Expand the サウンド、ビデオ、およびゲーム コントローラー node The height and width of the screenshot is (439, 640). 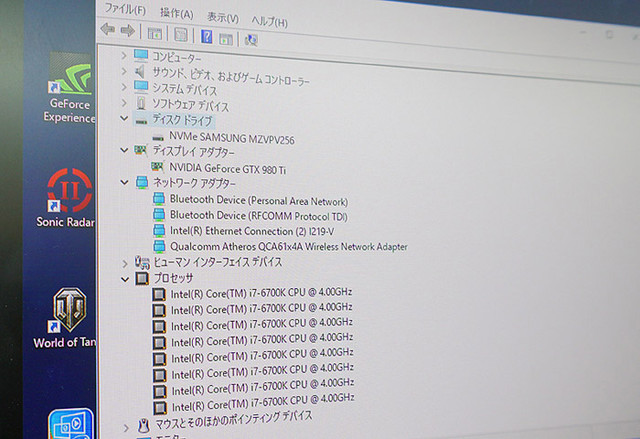[x=124, y=71]
